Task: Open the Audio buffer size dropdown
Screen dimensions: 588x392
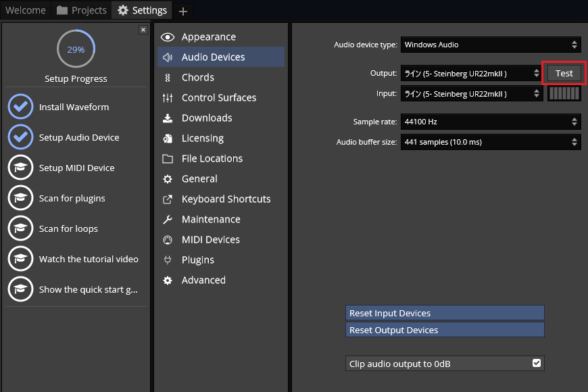Action: (x=490, y=142)
